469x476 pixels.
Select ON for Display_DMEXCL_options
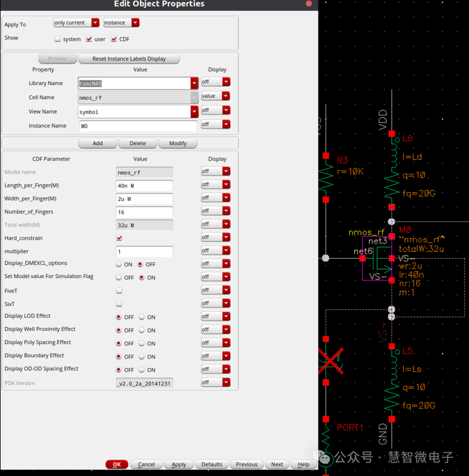tap(119, 264)
